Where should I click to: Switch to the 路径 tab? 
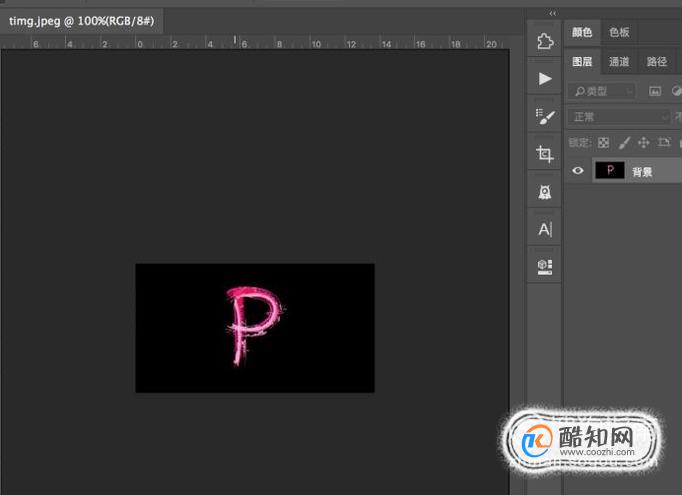657,61
